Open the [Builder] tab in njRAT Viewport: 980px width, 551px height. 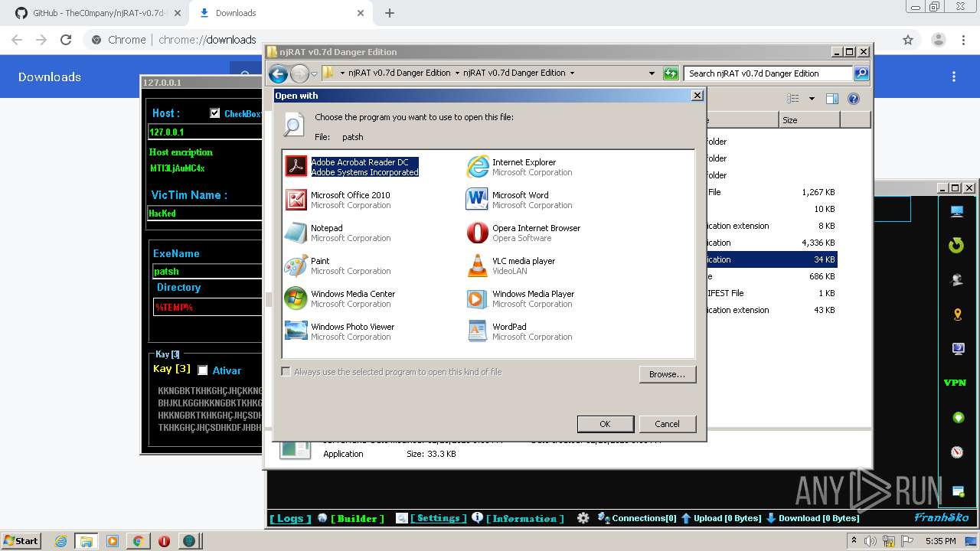pos(358,518)
